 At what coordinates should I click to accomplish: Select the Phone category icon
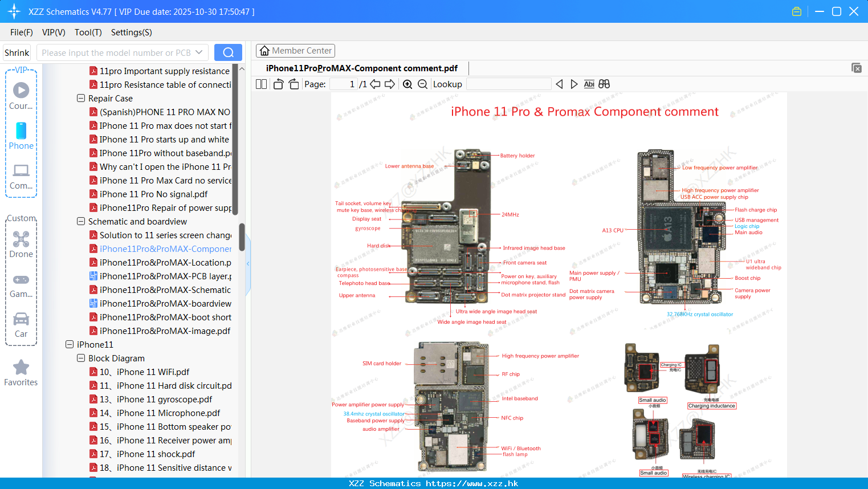pyautogui.click(x=21, y=136)
